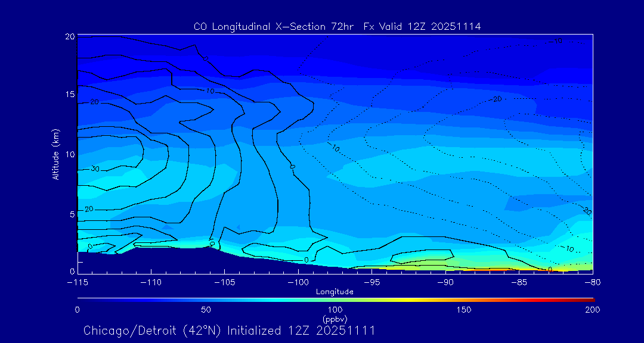This screenshot has height=343, width=644.
Task: Click the 15 km altitude tick label
Action: [x=69, y=95]
